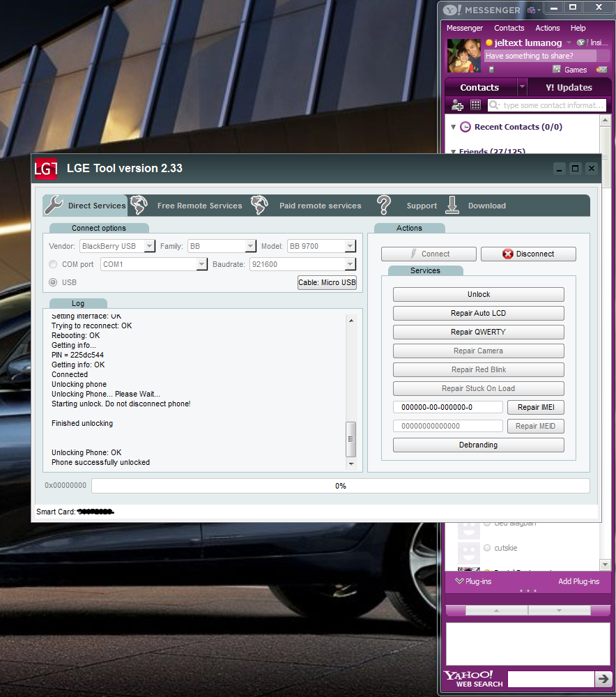Select the USB radio button

pyautogui.click(x=53, y=282)
